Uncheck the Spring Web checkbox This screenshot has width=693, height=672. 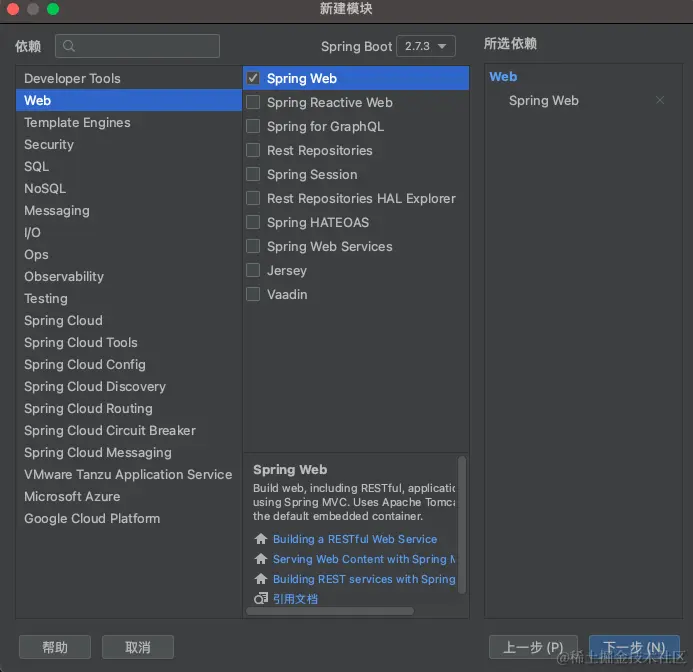coord(253,78)
